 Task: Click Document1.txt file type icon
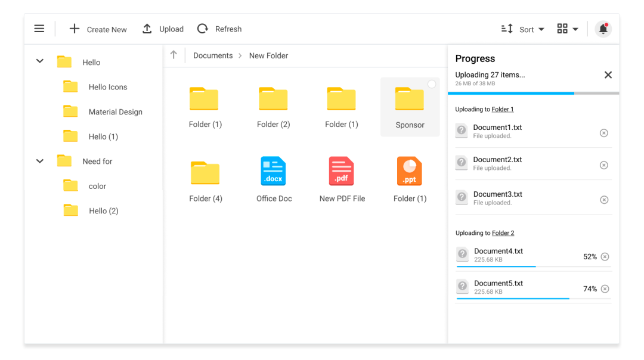(462, 131)
